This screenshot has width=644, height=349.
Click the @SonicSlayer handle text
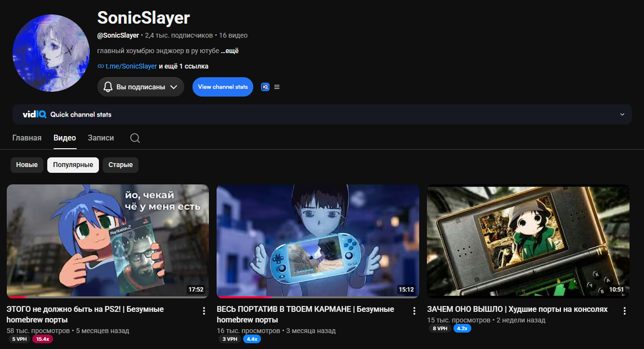point(118,35)
